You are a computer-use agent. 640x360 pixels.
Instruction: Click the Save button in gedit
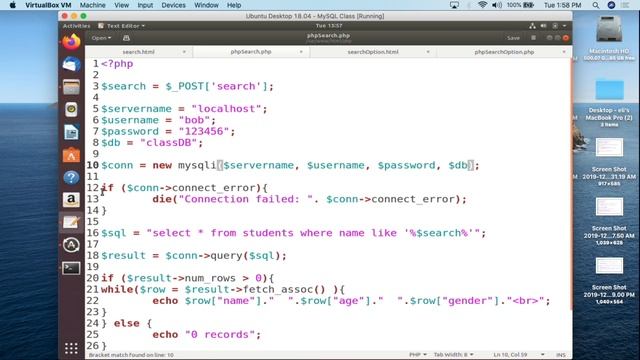click(513, 38)
